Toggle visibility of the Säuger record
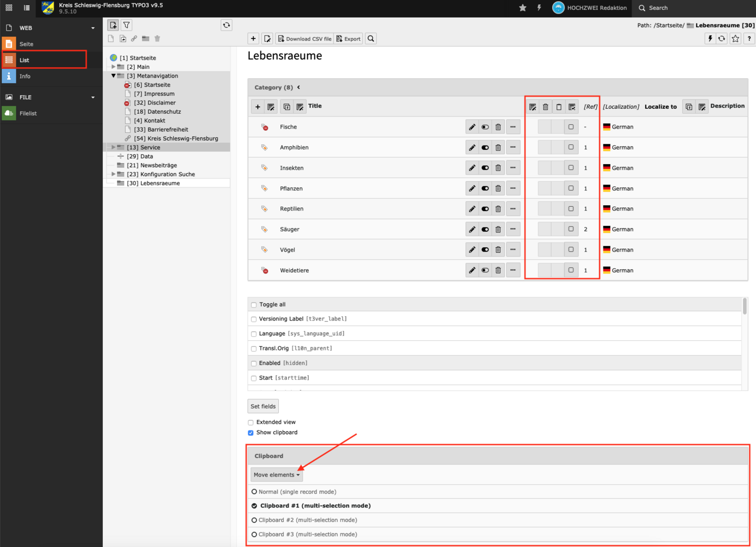The width and height of the screenshot is (756, 547). click(x=485, y=229)
